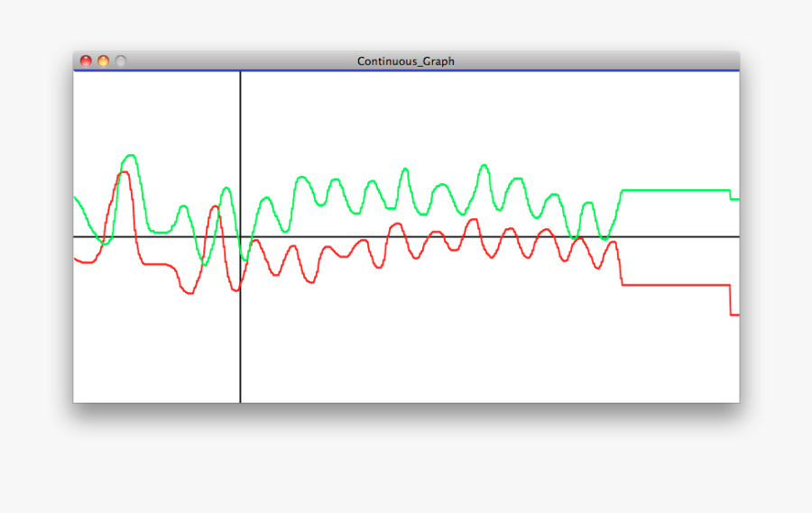Select the green curve's long flat plateau

[675, 190]
